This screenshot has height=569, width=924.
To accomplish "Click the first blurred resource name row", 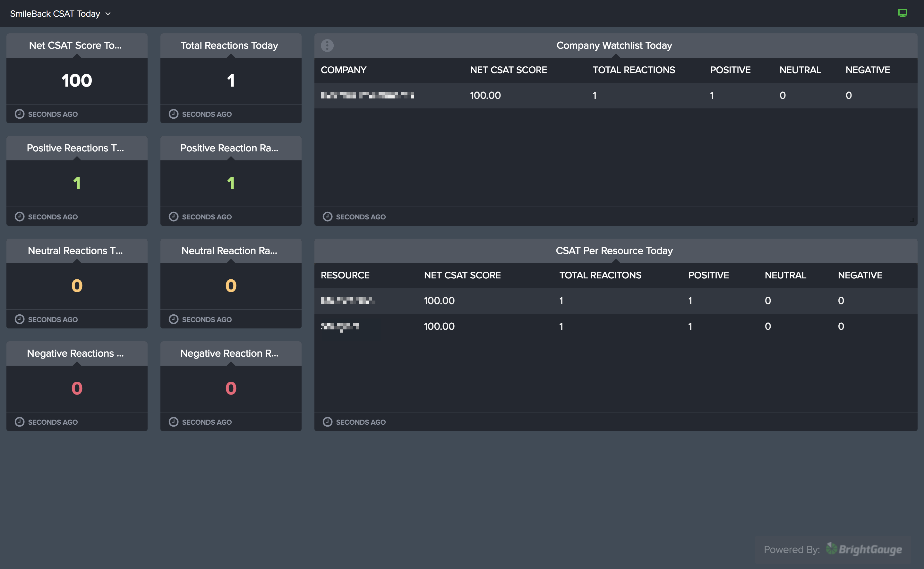I will 348,301.
